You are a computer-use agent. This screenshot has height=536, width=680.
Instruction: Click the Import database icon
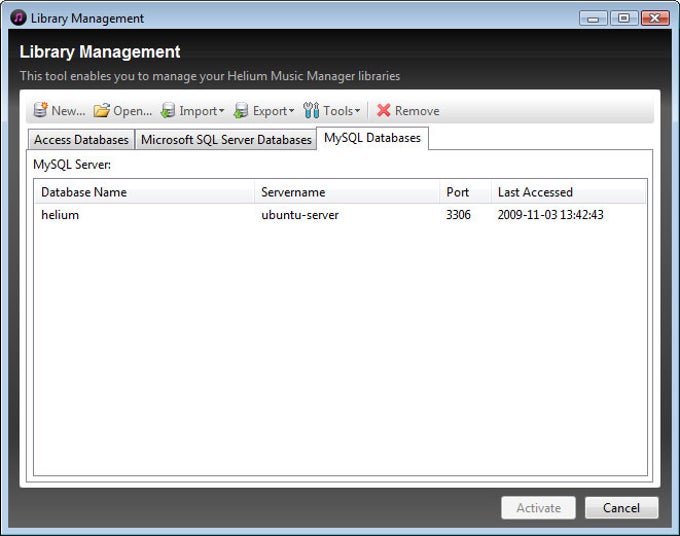coord(168,110)
